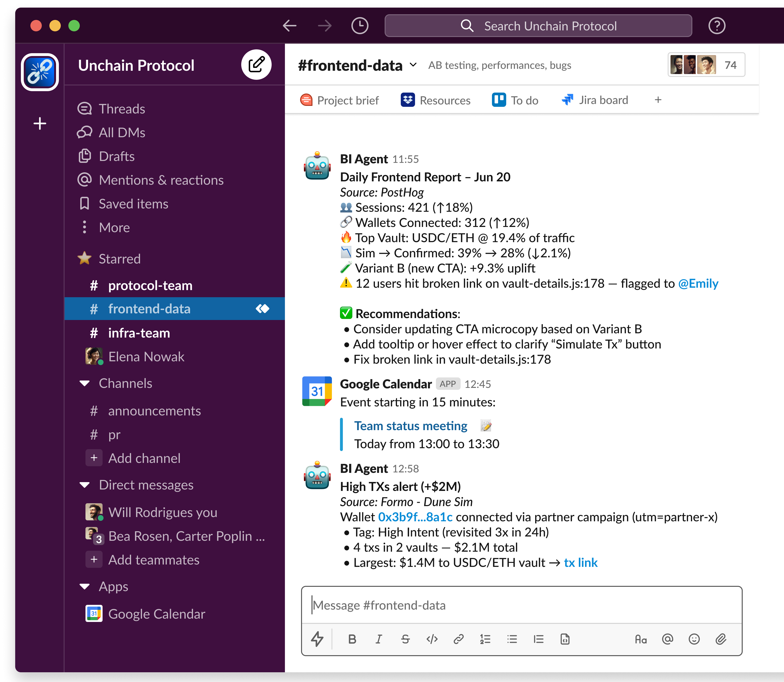The width and height of the screenshot is (784, 682).
Task: Toggle bold formatting in the composer
Action: point(352,639)
